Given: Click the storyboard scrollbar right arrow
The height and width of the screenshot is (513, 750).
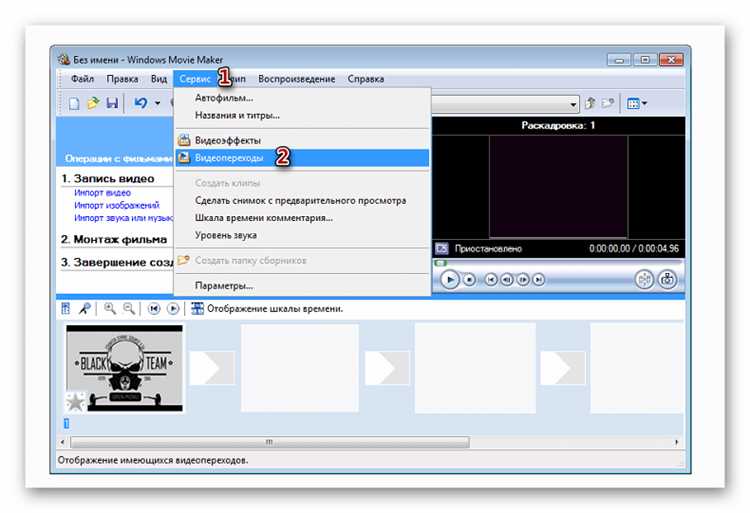Looking at the screenshot, I should click(676, 442).
